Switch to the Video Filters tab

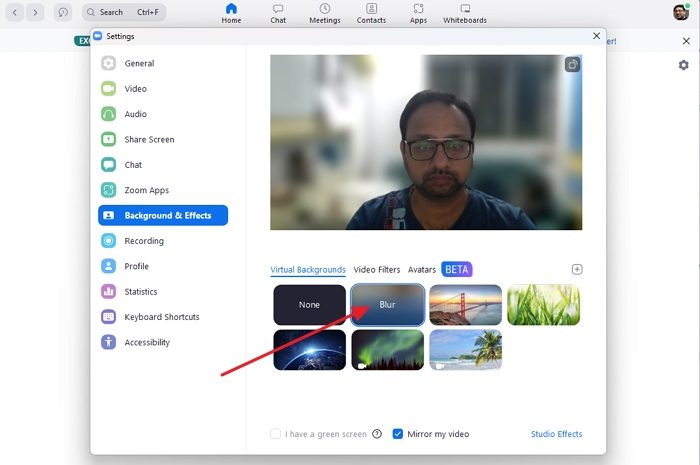click(x=377, y=270)
